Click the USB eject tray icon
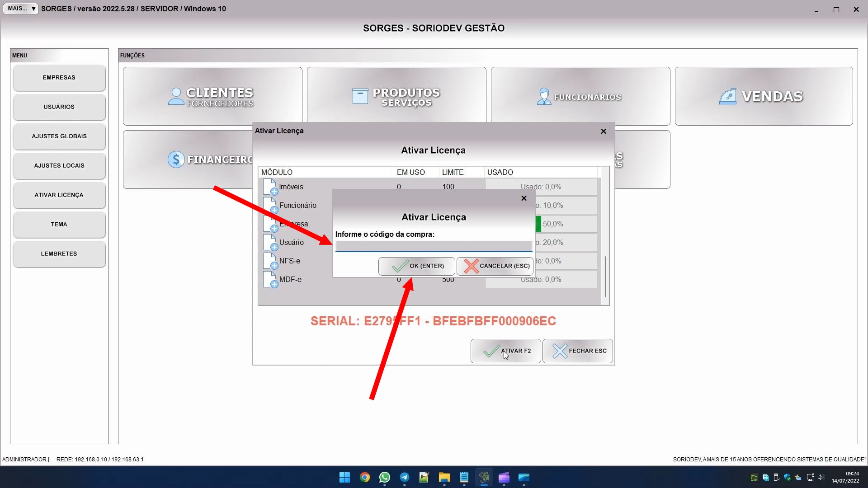Image resolution: width=868 pixels, height=488 pixels. [x=776, y=478]
